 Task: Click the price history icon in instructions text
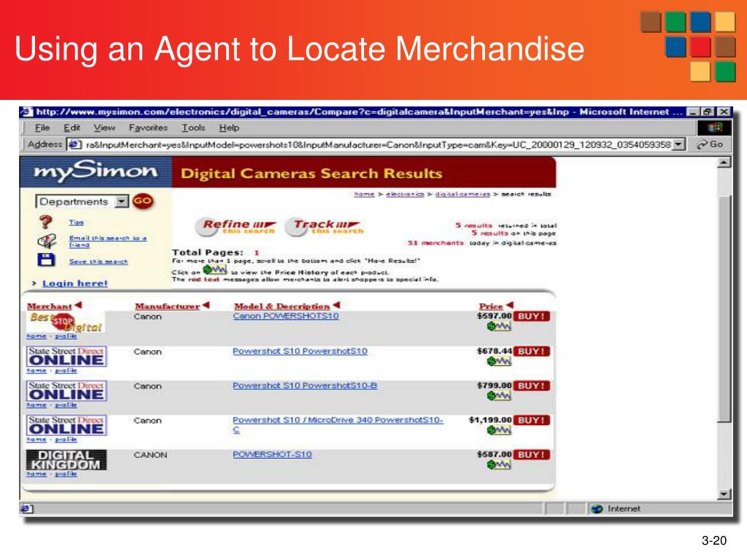tap(215, 270)
